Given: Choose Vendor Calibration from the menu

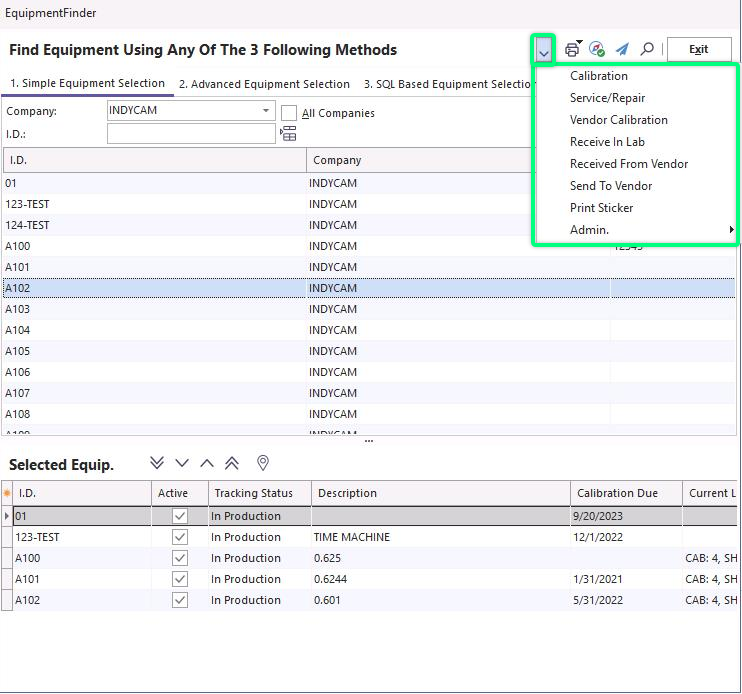Looking at the screenshot, I should (618, 120).
